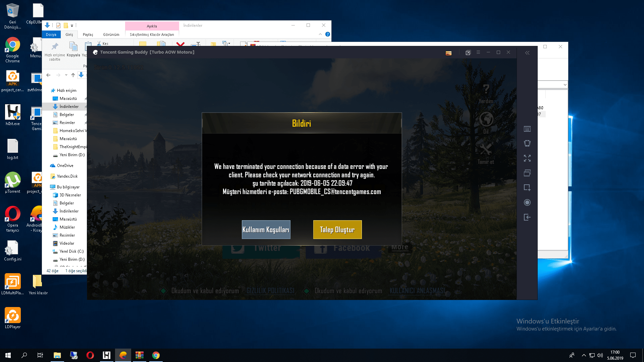This screenshot has height=362, width=644.
Task: Go back in File Explorer navigation
Action: pos(48,75)
